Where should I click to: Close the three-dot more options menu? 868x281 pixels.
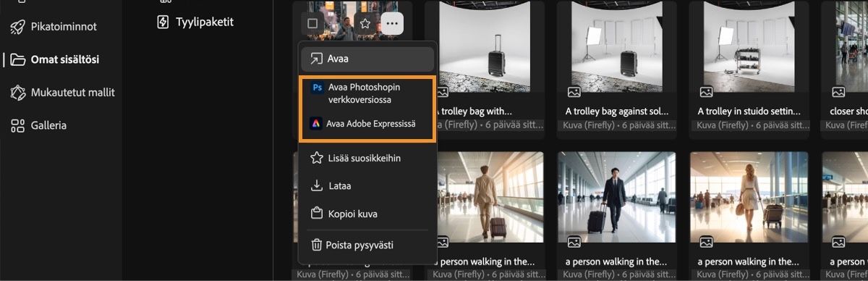pos(392,23)
